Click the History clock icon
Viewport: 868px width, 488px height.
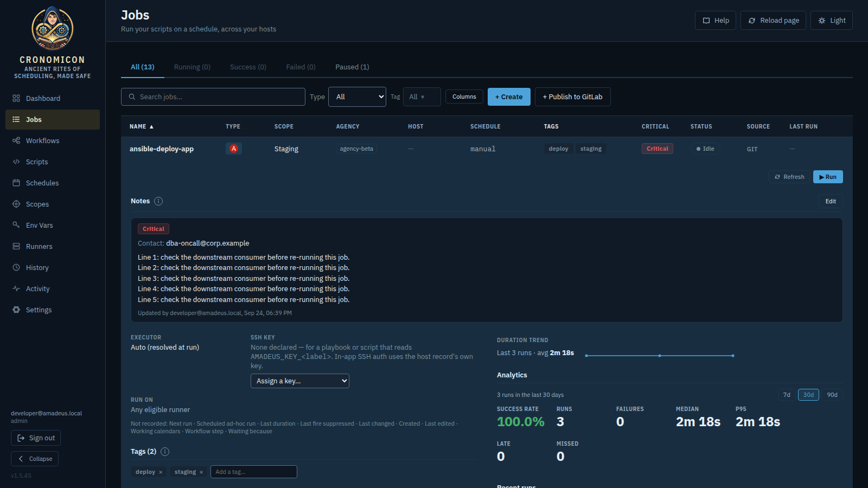(16, 267)
